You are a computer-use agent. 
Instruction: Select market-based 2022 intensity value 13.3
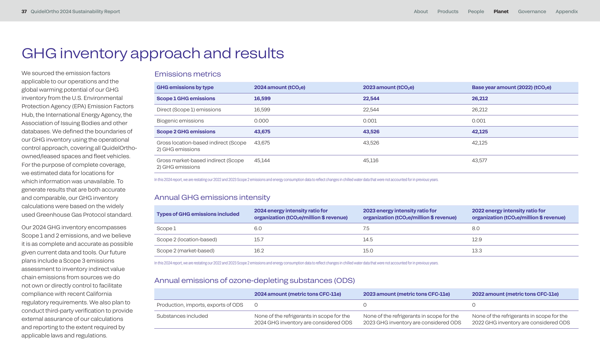click(477, 251)
